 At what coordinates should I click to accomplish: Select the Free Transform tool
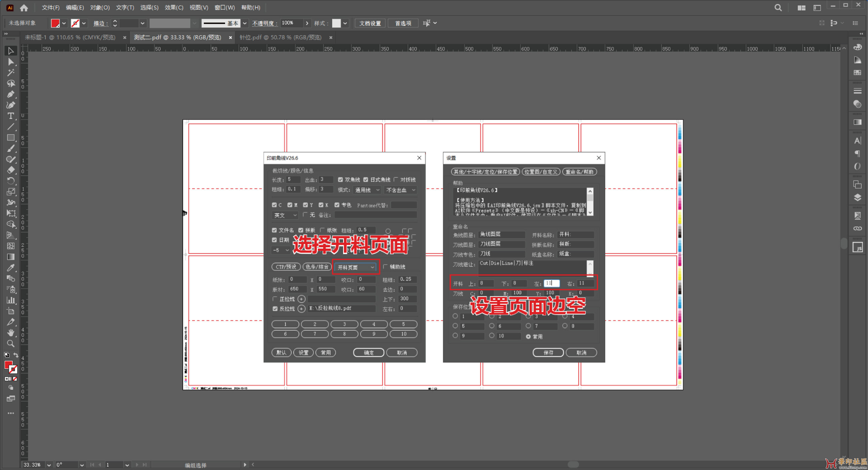[10, 213]
